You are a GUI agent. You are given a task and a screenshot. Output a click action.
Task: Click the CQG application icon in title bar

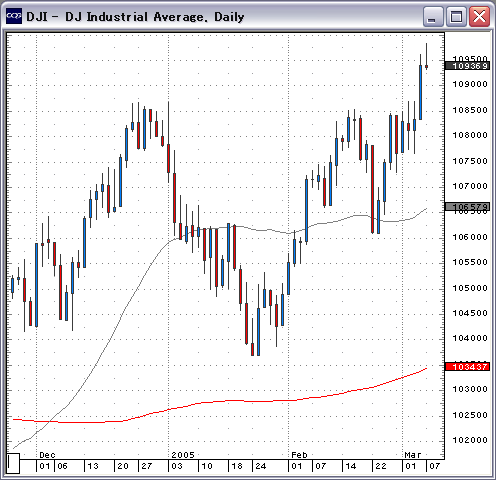coord(14,16)
